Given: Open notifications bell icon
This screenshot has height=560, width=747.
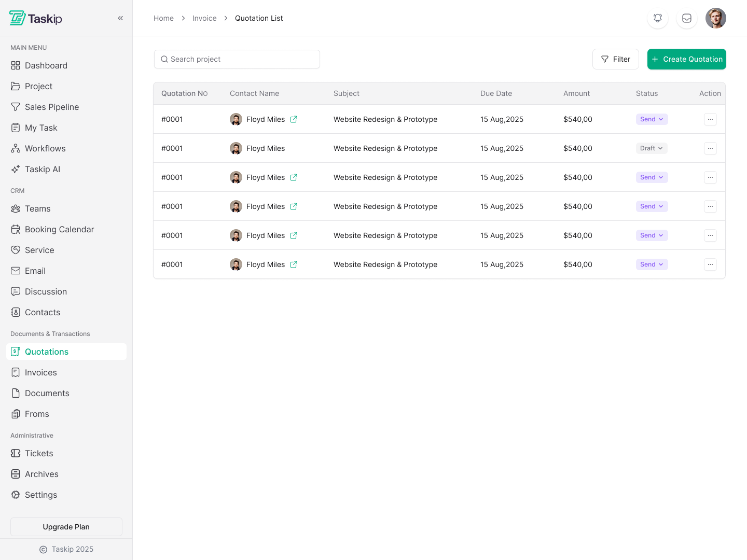Looking at the screenshot, I should click(658, 18).
